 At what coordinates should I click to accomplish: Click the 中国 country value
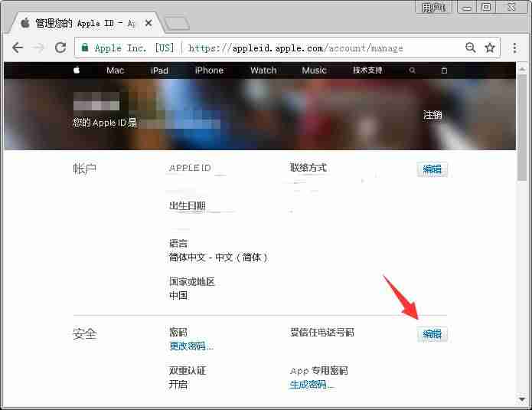178,296
